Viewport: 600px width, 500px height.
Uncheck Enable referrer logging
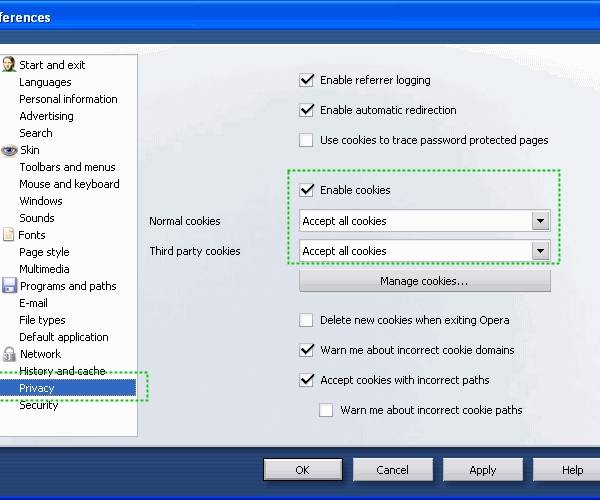click(x=307, y=80)
